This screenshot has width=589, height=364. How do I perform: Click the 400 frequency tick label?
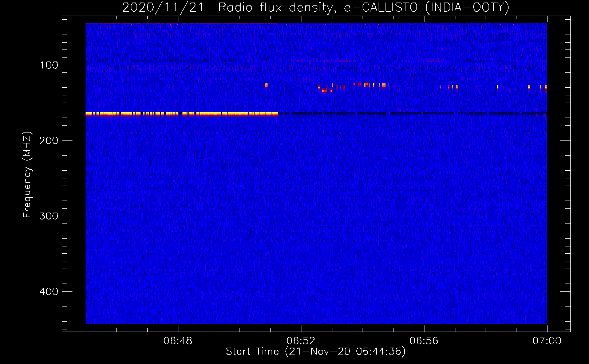[49, 292]
